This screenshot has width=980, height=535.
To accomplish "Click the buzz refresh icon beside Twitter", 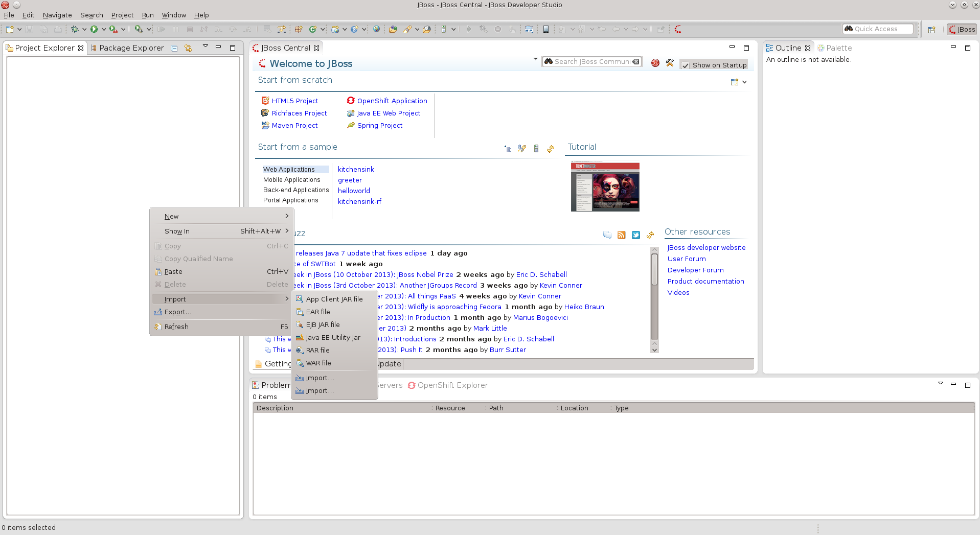I will (x=650, y=235).
